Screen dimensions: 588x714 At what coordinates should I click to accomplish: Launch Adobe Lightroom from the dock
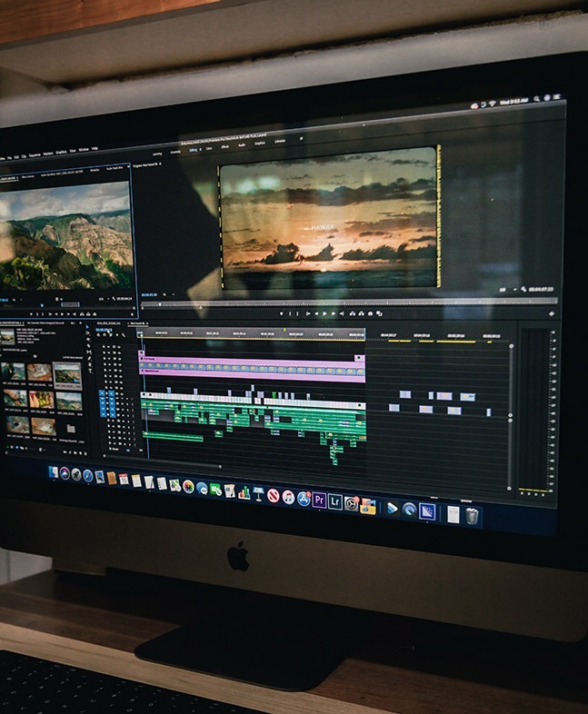[335, 501]
